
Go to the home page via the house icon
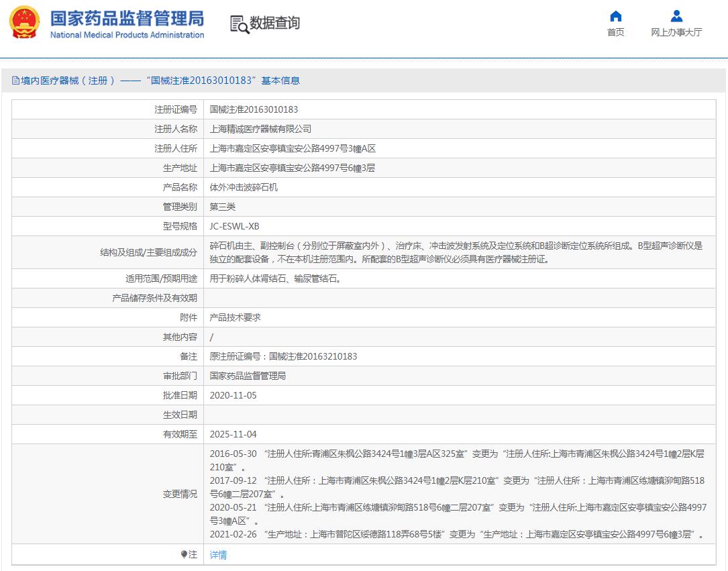(616, 17)
